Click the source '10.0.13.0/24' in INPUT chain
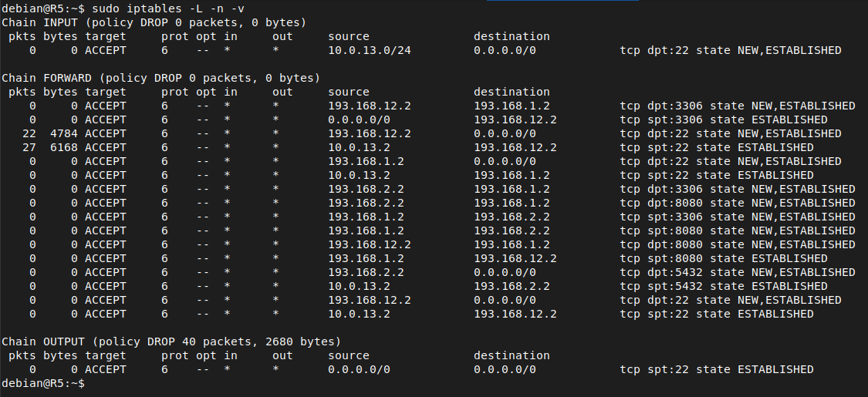Screen dimensions: 868x397 [x=370, y=50]
